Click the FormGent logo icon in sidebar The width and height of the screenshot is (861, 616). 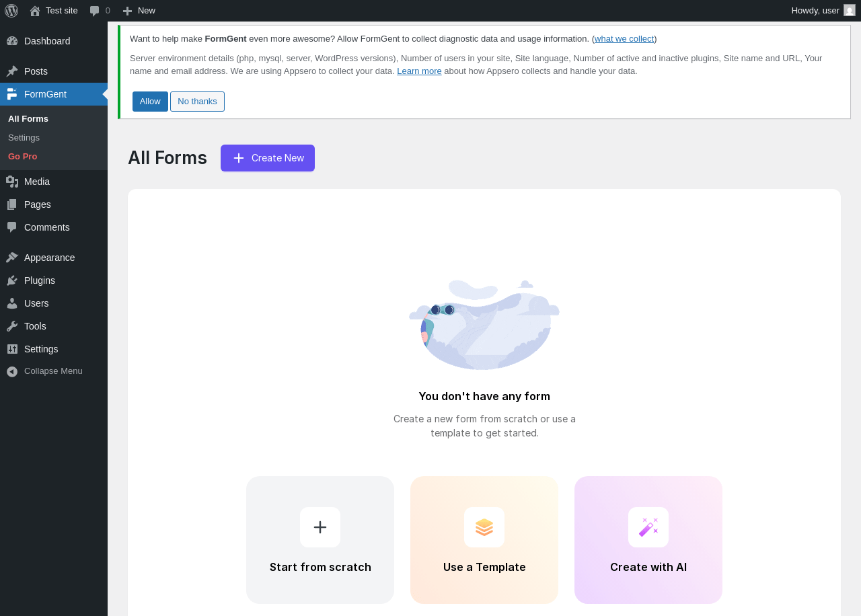coord(12,94)
